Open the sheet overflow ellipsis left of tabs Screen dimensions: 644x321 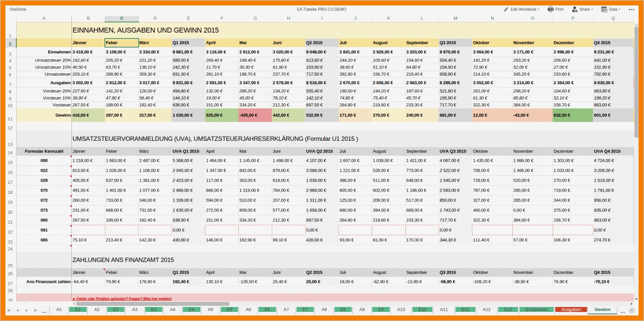(44, 311)
